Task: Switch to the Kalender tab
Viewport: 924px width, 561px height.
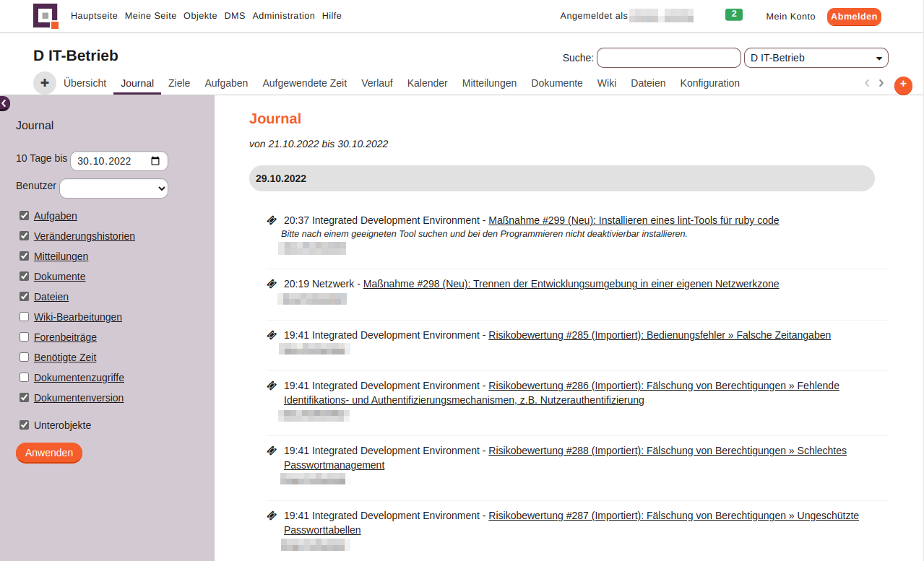Action: (427, 83)
